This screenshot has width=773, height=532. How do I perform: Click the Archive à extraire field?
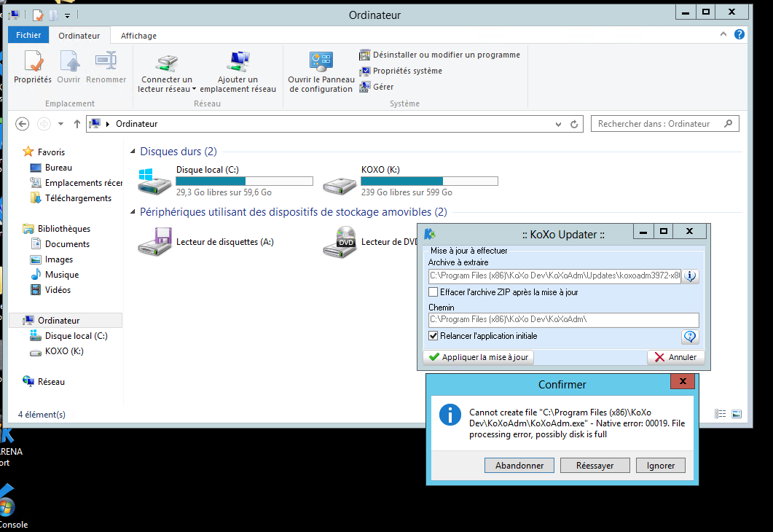[554, 275]
